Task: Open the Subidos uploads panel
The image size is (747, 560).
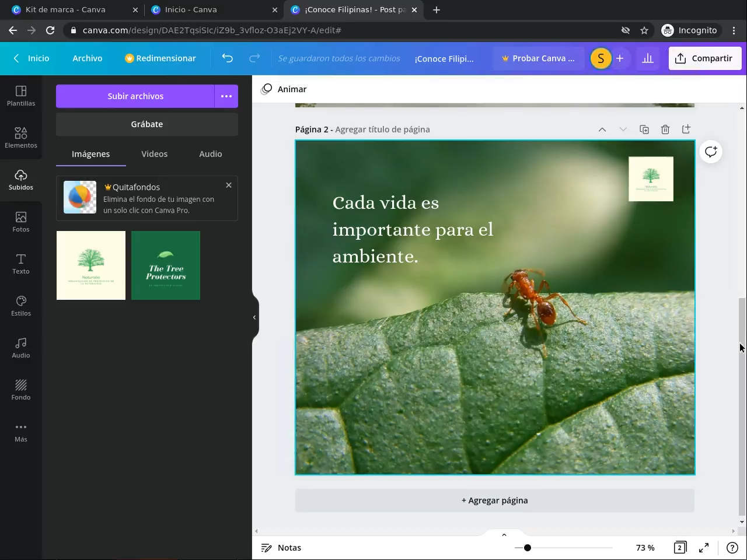Action: pos(21,180)
